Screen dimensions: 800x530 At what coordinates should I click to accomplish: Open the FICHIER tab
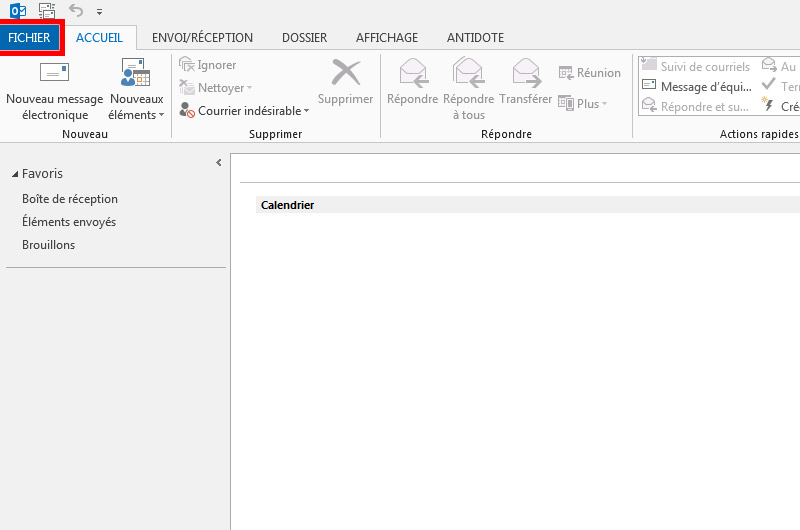(x=29, y=38)
